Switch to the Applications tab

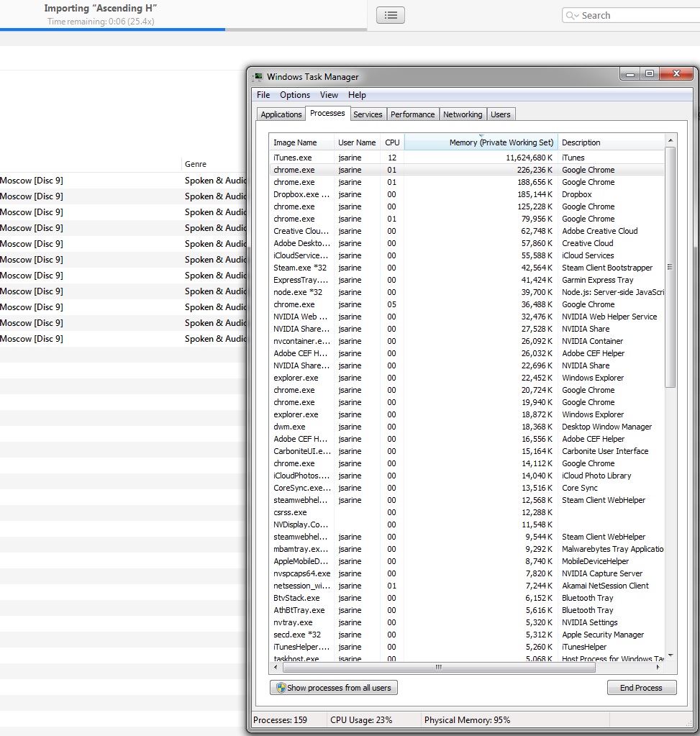281,114
